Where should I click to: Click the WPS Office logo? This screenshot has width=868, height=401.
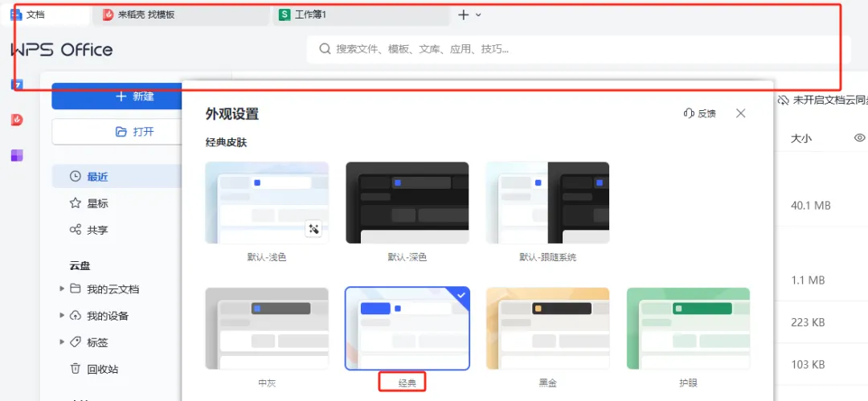click(x=61, y=50)
